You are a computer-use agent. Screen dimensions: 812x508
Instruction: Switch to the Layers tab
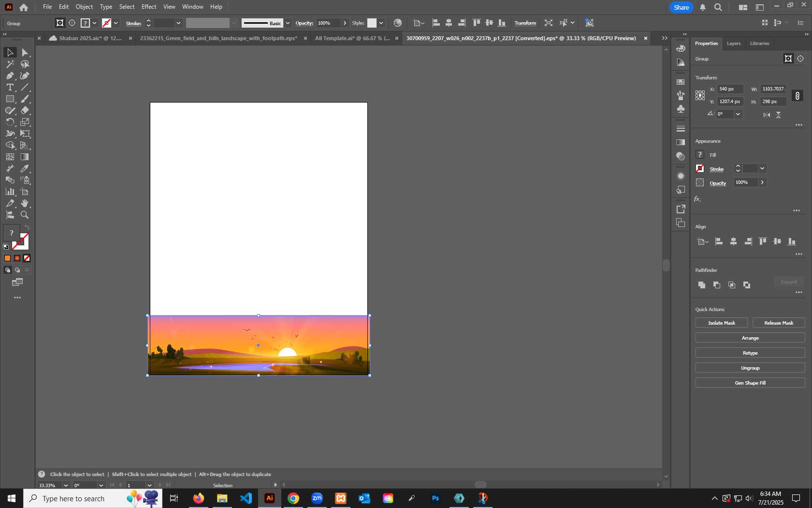[x=733, y=44]
